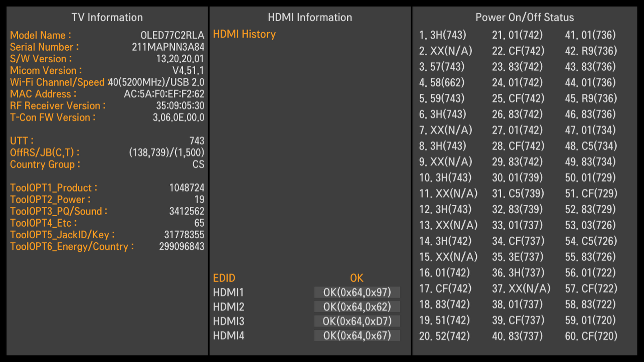Image resolution: width=644 pixels, height=362 pixels.
Task: Select the Country Group CS value
Action: pyautogui.click(x=198, y=164)
